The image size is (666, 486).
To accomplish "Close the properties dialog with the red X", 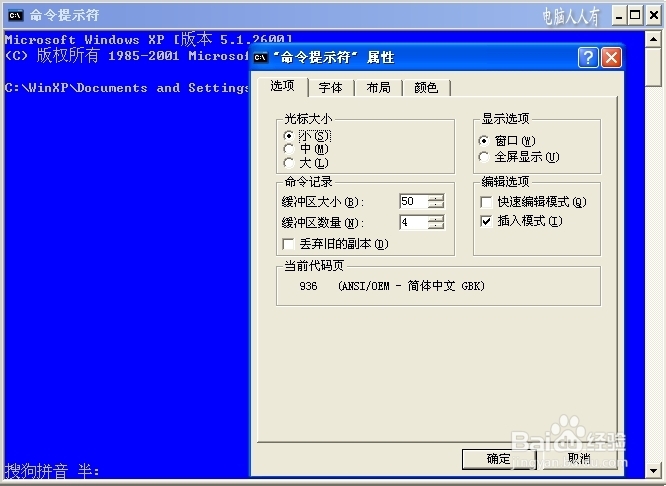I will click(612, 57).
